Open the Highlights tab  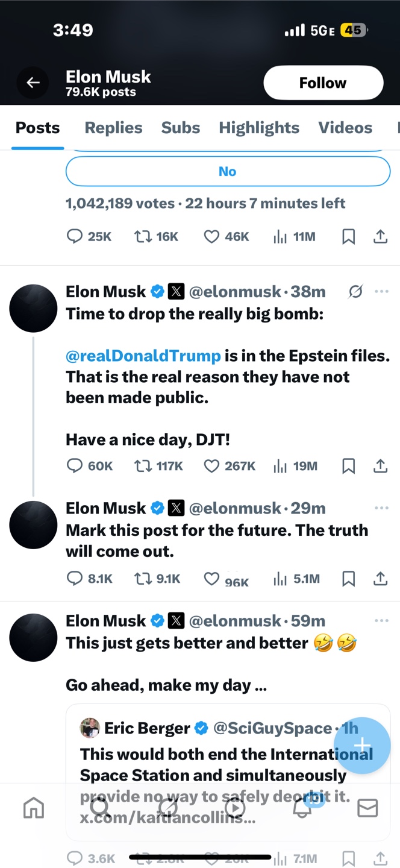click(259, 128)
